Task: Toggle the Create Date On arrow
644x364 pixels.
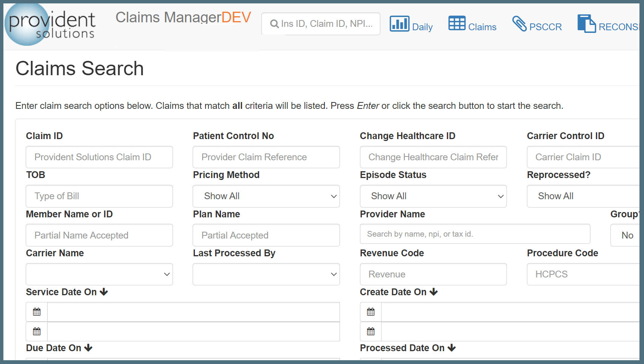Action: point(434,292)
